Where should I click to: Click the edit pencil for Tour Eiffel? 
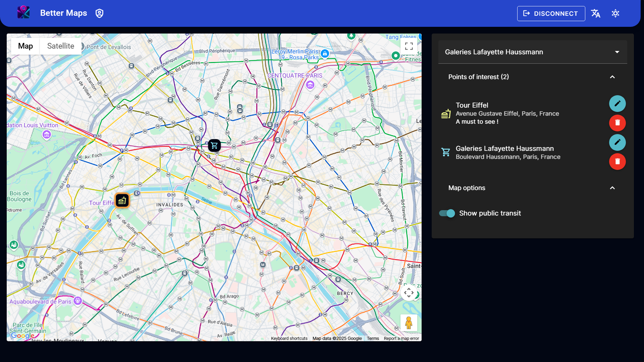[617, 104]
